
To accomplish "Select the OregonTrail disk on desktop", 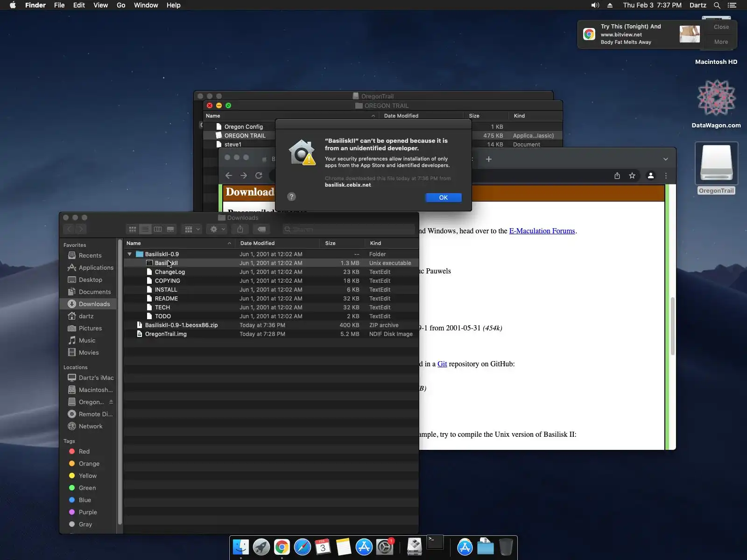I will pyautogui.click(x=716, y=168).
